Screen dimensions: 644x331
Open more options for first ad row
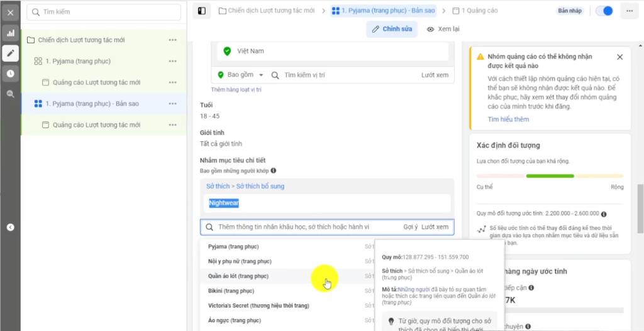[x=172, y=82]
